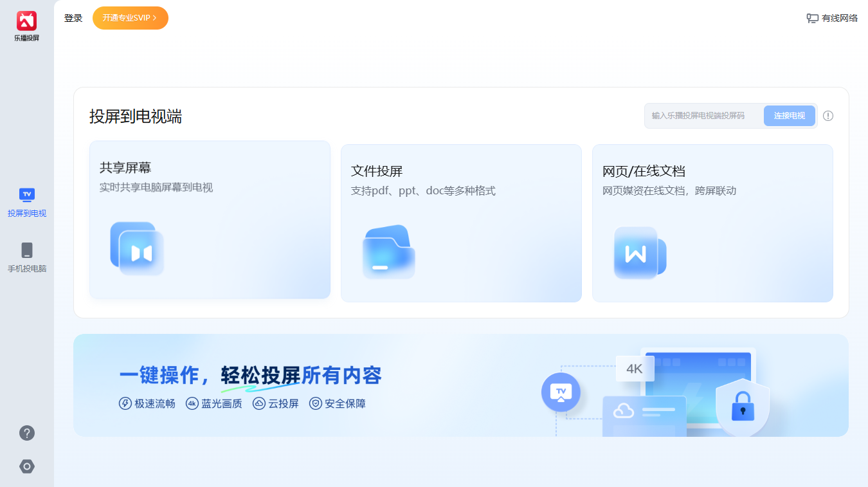Click the text 实时共享电脑屏幕到电视

tap(156, 187)
